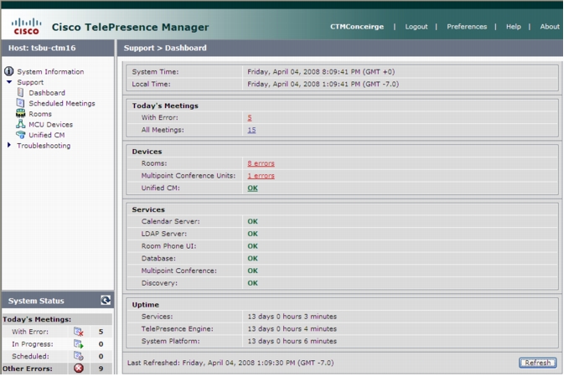Click the In Progress meetings status icon

point(78,343)
